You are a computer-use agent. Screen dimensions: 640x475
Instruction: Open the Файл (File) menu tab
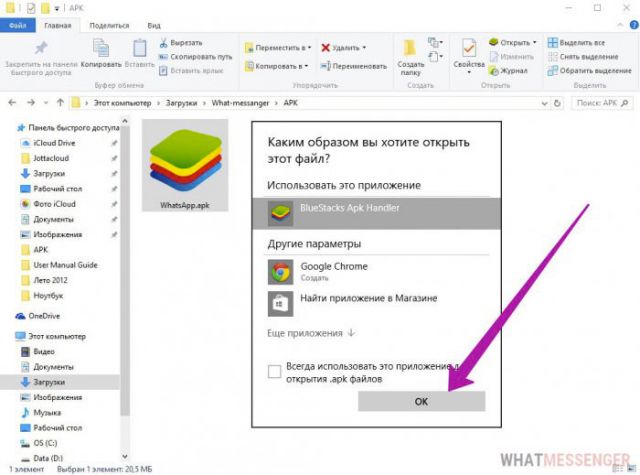click(18, 25)
